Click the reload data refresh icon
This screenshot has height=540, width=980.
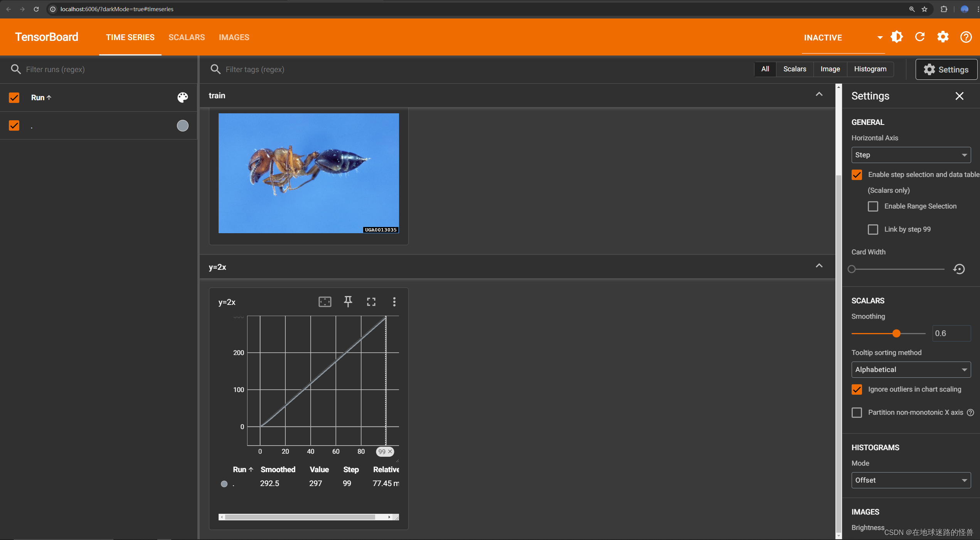920,37
